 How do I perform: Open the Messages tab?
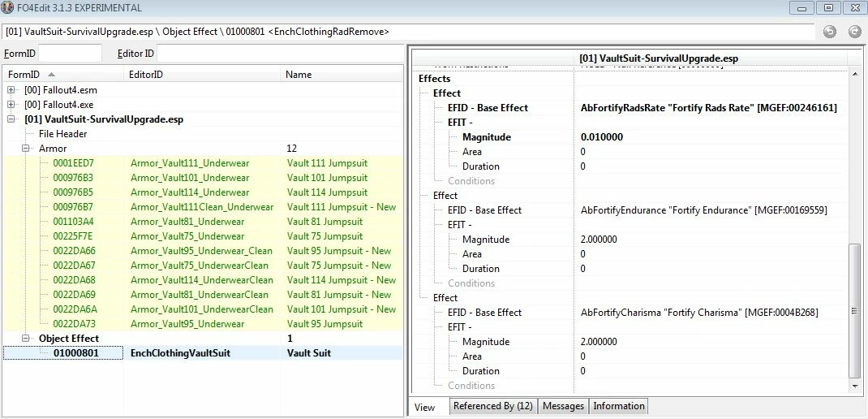coord(563,406)
